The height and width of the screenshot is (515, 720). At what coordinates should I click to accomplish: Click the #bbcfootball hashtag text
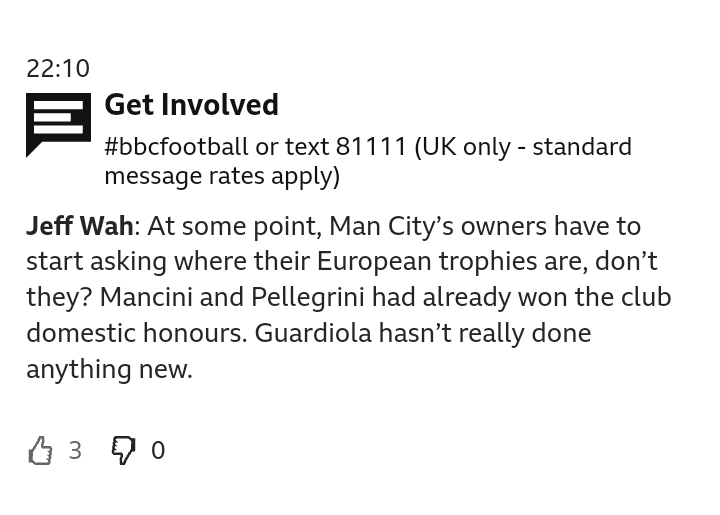176,147
